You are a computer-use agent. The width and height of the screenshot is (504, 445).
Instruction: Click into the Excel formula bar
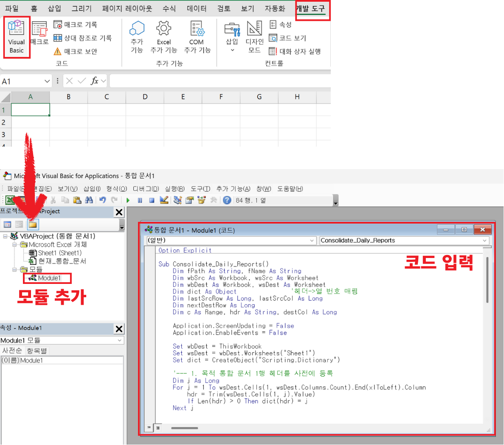pyautogui.click(x=220, y=81)
